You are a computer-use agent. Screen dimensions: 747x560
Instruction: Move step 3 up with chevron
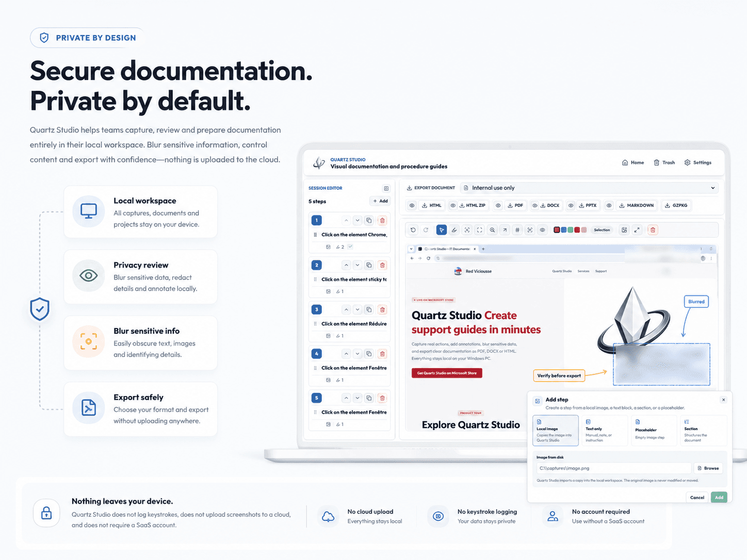tap(346, 309)
